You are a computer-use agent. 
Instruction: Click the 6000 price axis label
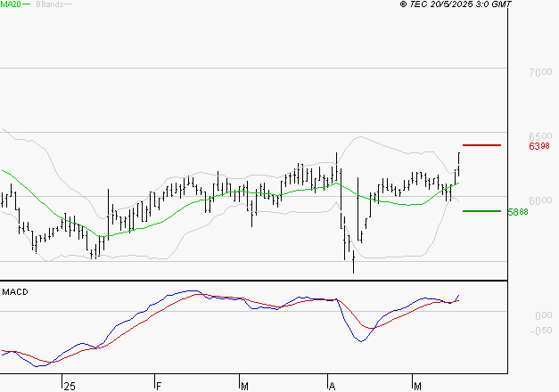pos(540,200)
